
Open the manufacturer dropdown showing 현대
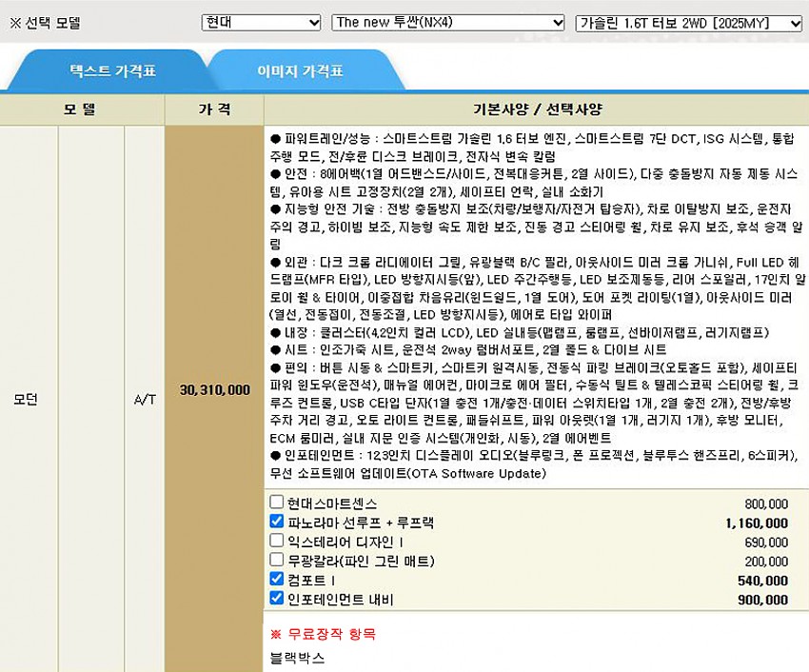point(261,23)
